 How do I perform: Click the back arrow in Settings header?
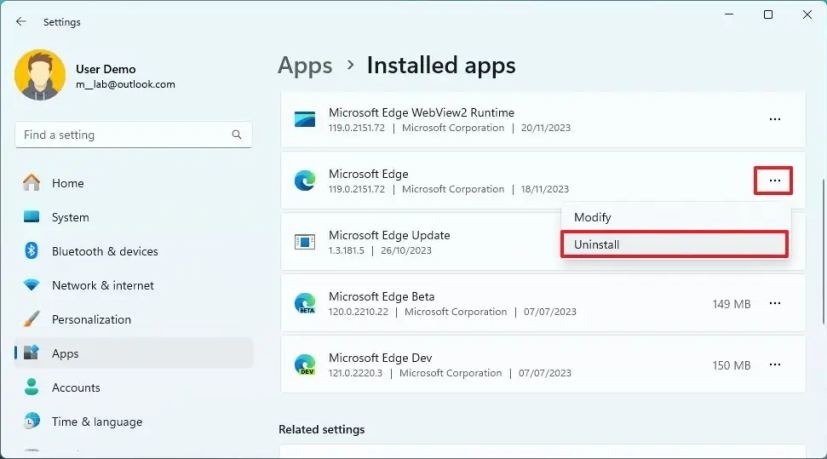coord(21,21)
